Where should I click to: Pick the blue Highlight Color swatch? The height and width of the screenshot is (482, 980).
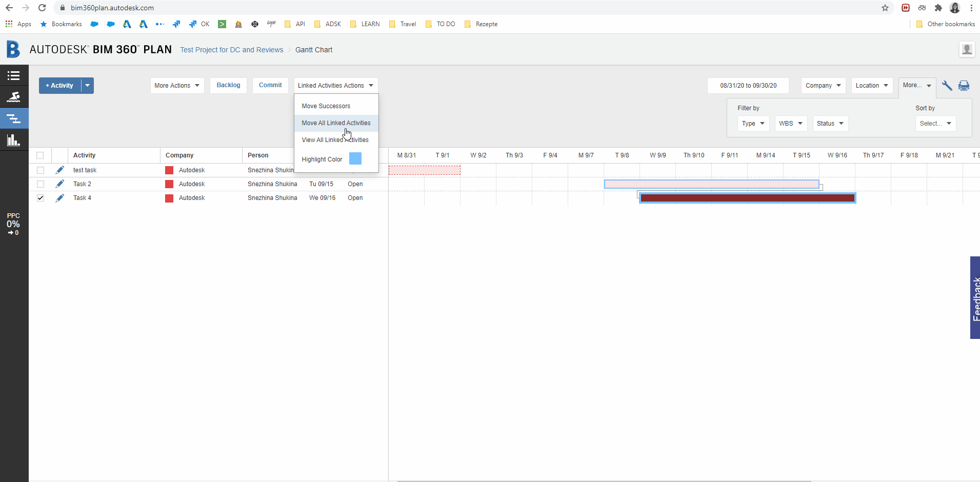pyautogui.click(x=355, y=159)
